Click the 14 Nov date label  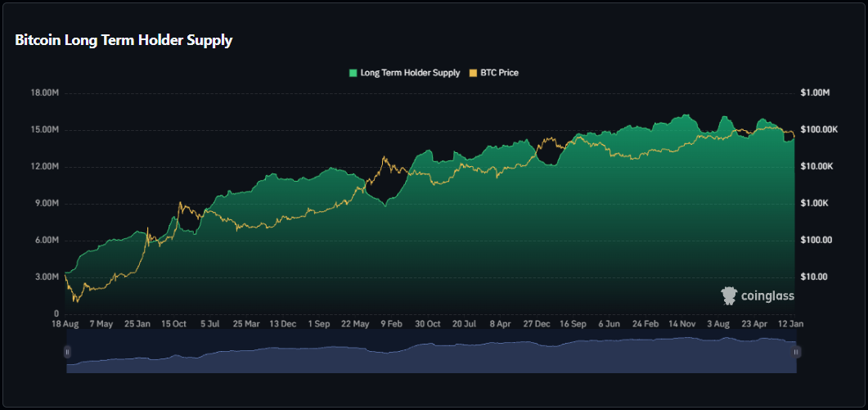pyautogui.click(x=681, y=324)
